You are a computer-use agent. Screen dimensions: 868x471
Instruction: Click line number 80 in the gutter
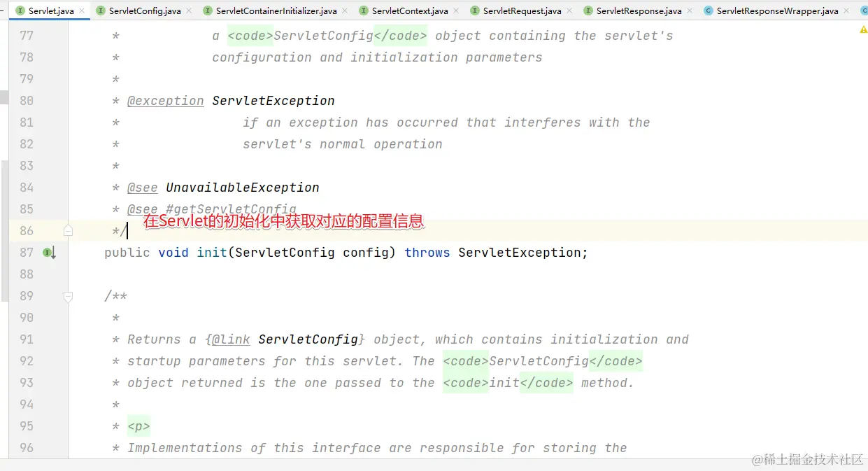(x=27, y=101)
